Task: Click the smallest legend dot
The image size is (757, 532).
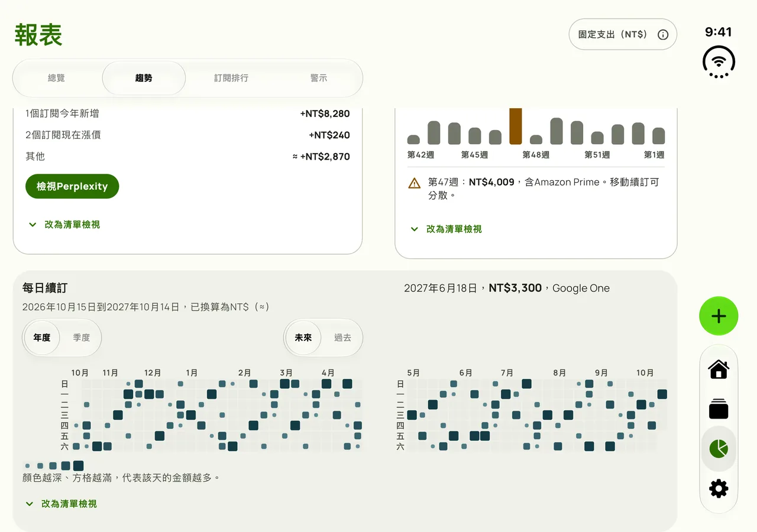Action: pyautogui.click(x=28, y=466)
